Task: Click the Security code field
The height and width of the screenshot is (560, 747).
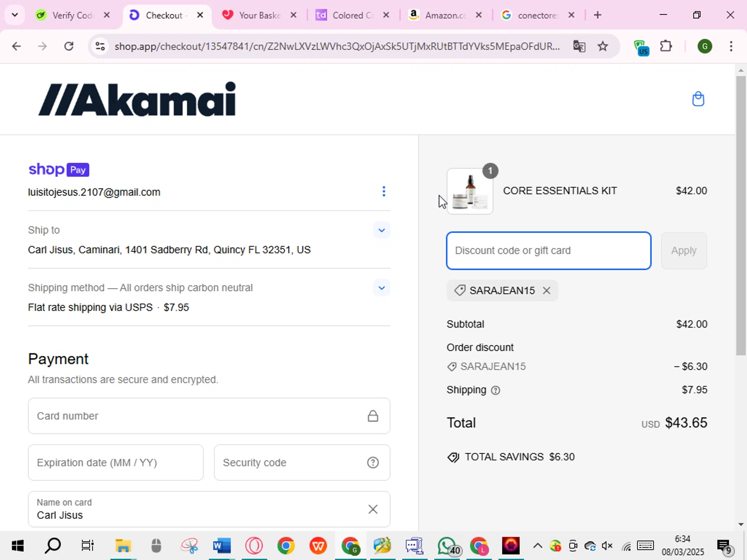Action: click(302, 463)
